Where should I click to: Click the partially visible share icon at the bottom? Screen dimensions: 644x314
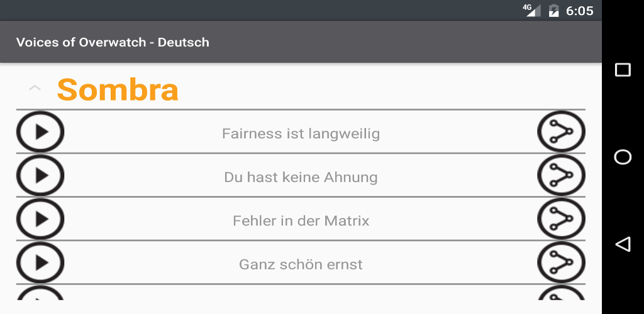click(561, 293)
